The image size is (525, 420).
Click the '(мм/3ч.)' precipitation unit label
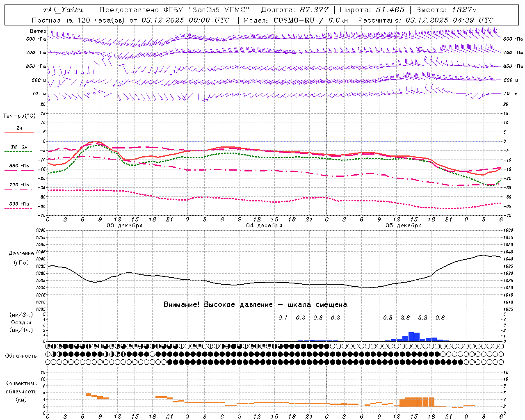[21, 315]
